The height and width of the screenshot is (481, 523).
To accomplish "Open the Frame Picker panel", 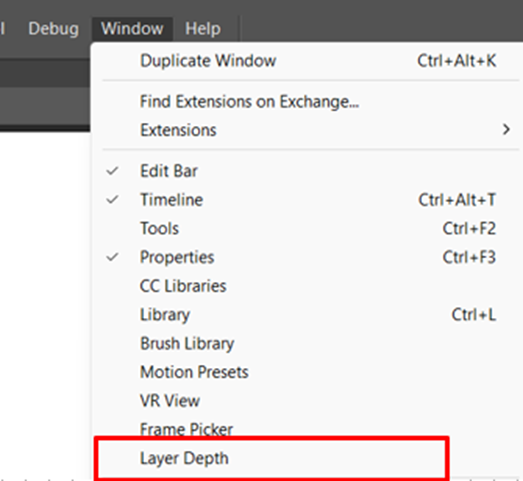I will click(x=311, y=429).
